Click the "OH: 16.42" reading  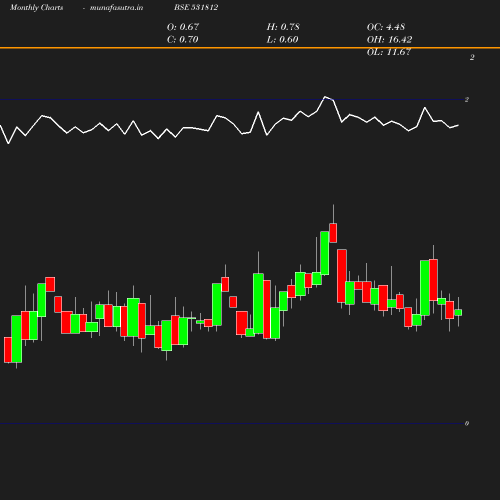pyautogui.click(x=389, y=40)
